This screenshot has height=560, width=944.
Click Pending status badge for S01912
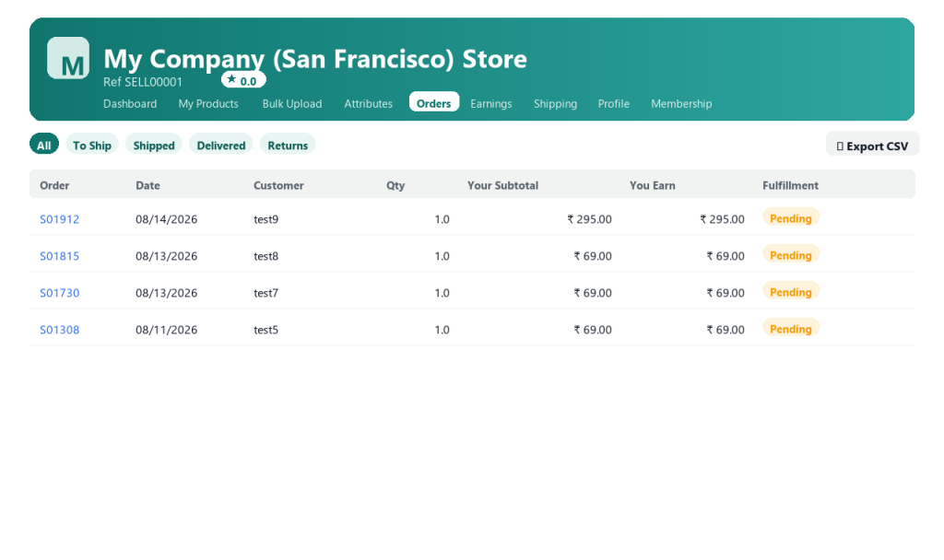(791, 217)
